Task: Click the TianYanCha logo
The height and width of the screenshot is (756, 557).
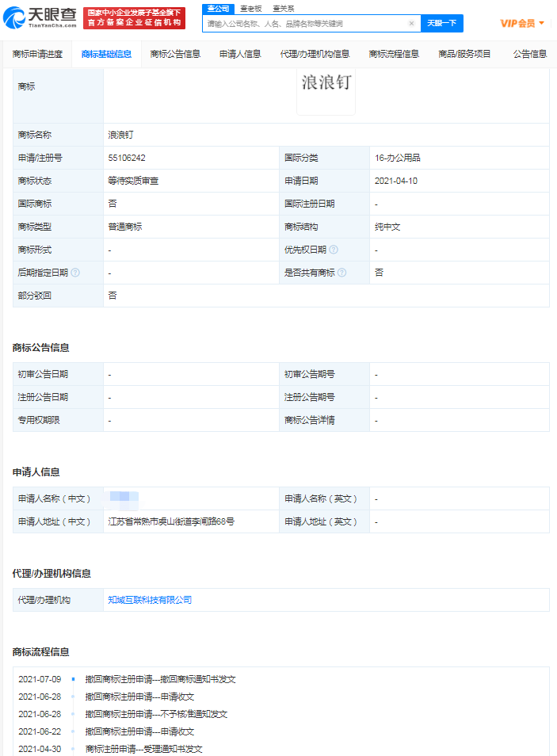Action: click(x=40, y=18)
